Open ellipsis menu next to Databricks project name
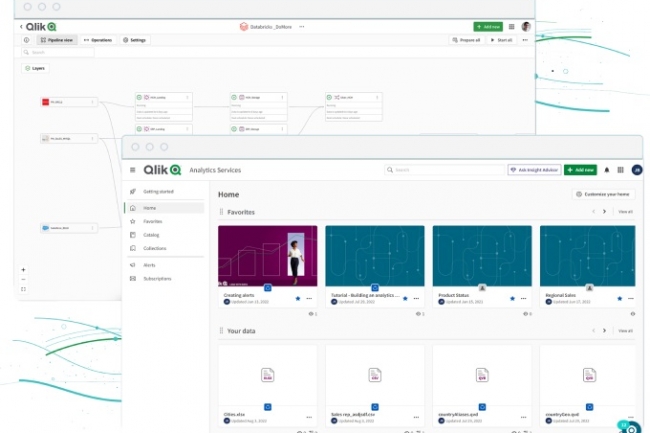Viewport: 650px width, 433px height. click(302, 27)
